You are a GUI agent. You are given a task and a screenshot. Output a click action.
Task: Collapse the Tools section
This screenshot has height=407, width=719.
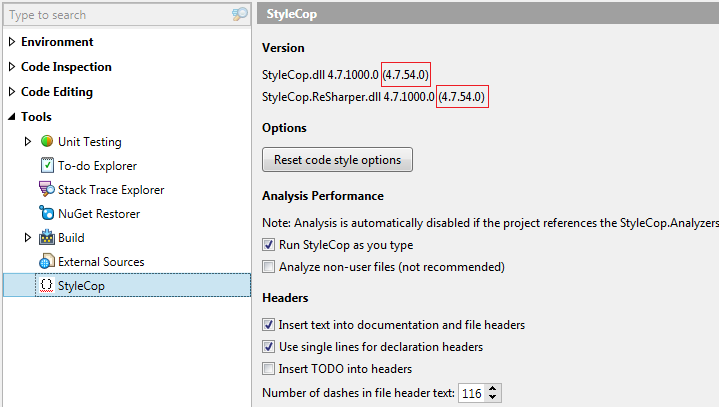[12, 117]
